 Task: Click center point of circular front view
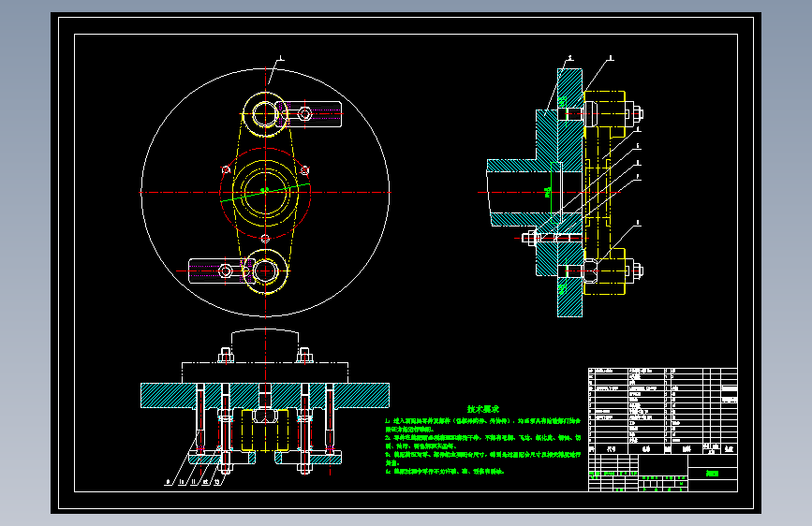pos(265,192)
